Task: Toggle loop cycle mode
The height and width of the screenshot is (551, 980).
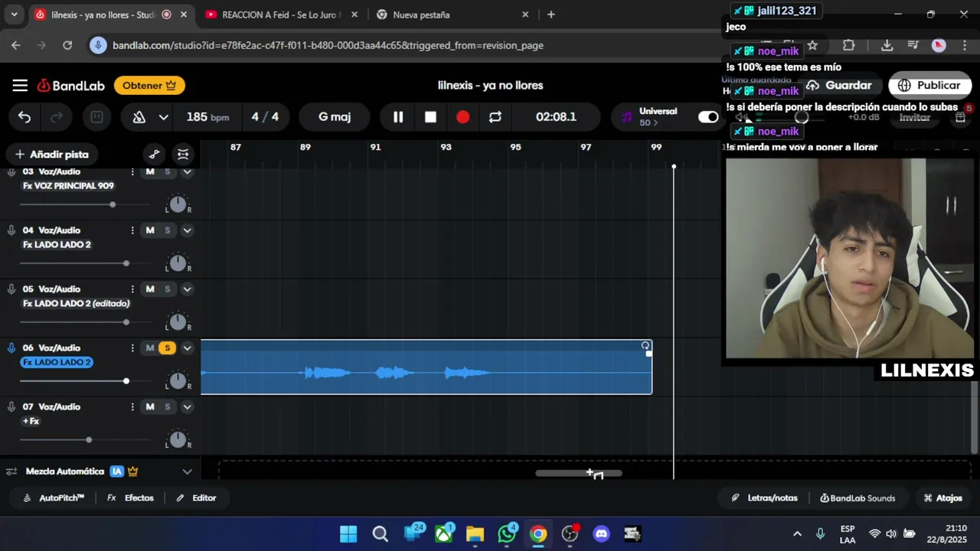Action: point(495,117)
